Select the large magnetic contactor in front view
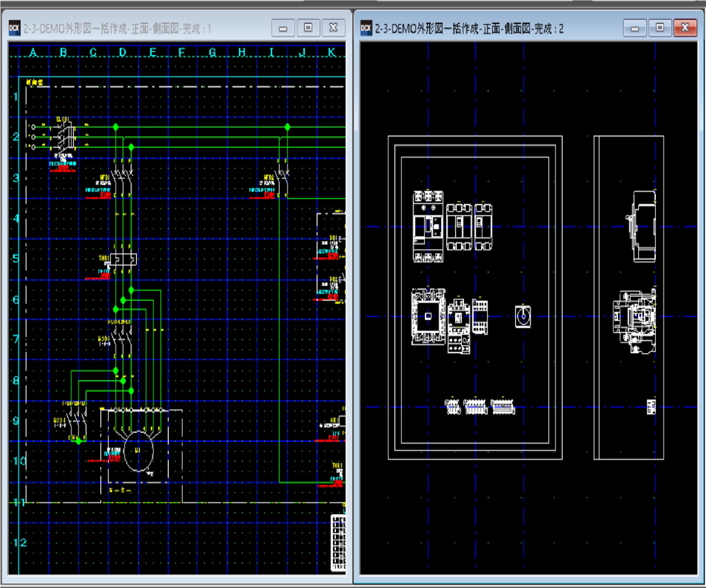The image size is (706, 588). coord(428,316)
